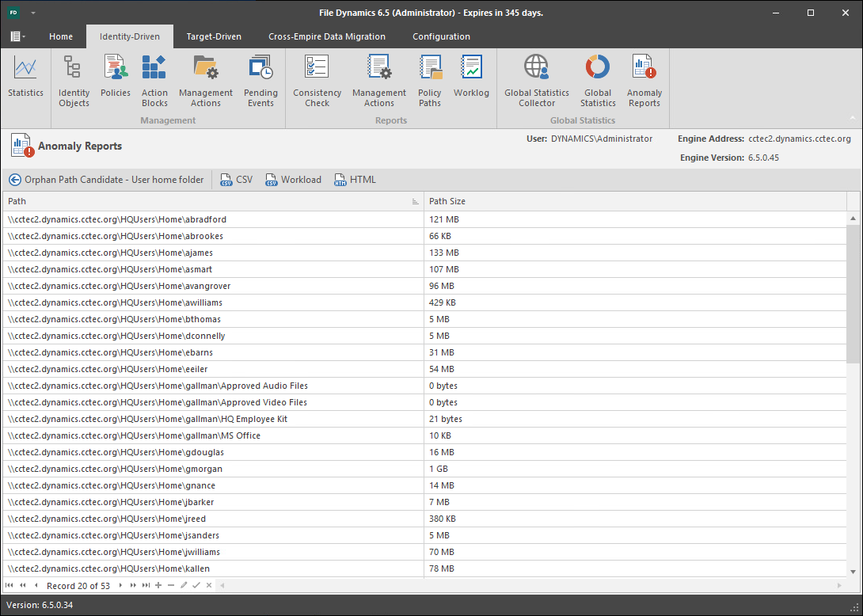Switch to the Configuration tab
Viewport: 863px width, 616px height.
441,36
